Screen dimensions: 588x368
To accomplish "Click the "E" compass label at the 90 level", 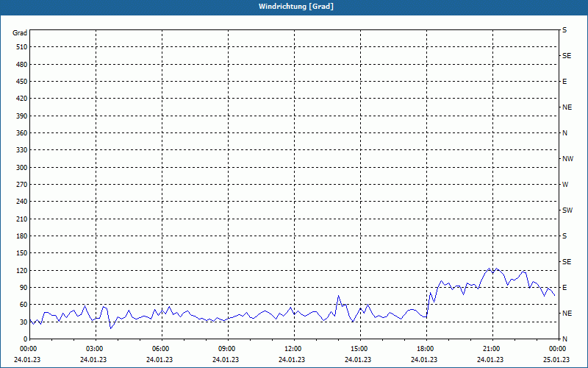I will click(564, 288).
